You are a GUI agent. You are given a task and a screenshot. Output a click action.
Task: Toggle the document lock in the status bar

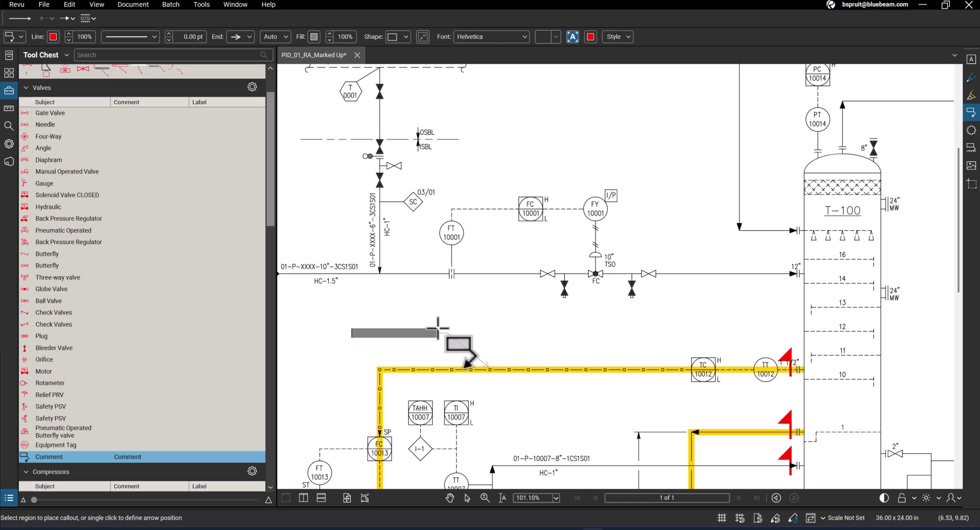coord(902,498)
